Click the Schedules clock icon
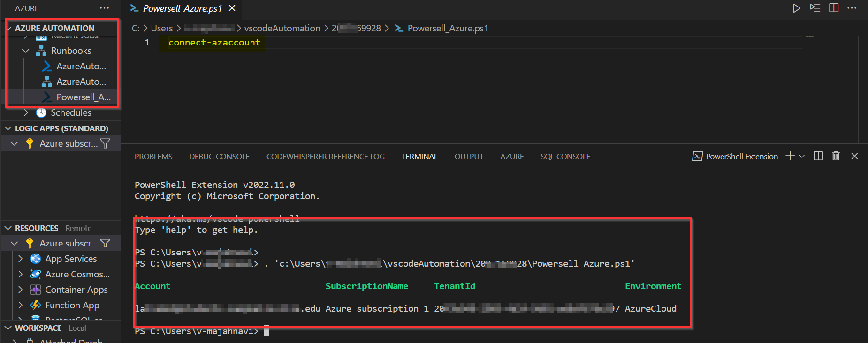This screenshot has width=868, height=343. (41, 112)
